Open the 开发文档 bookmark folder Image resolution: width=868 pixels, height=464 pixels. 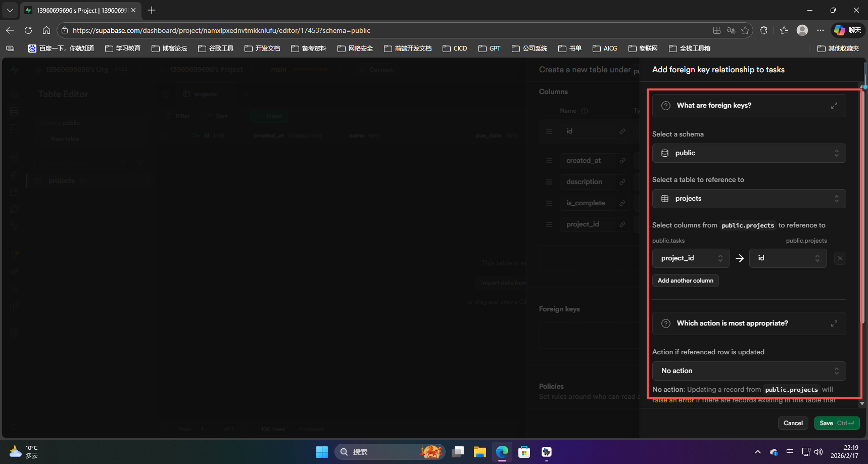coord(262,49)
